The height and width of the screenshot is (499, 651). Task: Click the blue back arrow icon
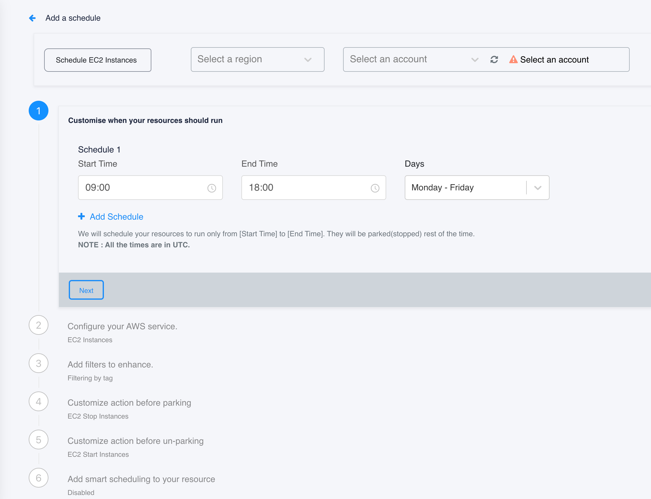(x=32, y=18)
